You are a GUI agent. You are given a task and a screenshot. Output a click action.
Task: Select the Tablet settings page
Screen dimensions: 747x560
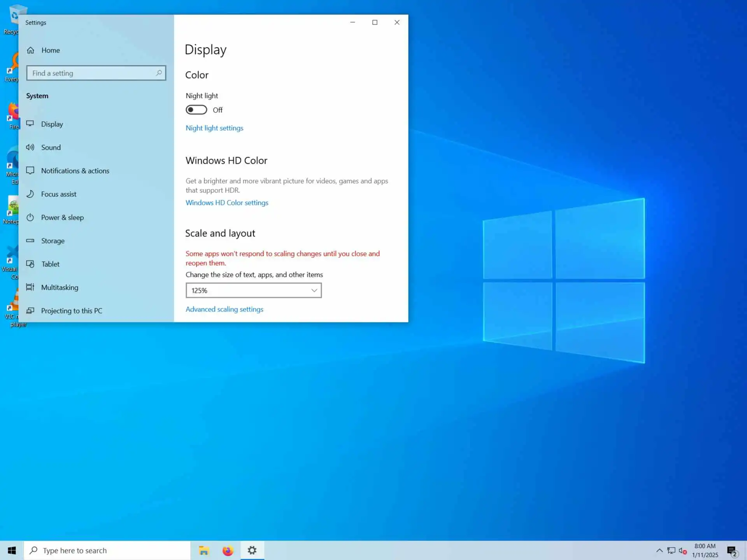[x=50, y=264]
